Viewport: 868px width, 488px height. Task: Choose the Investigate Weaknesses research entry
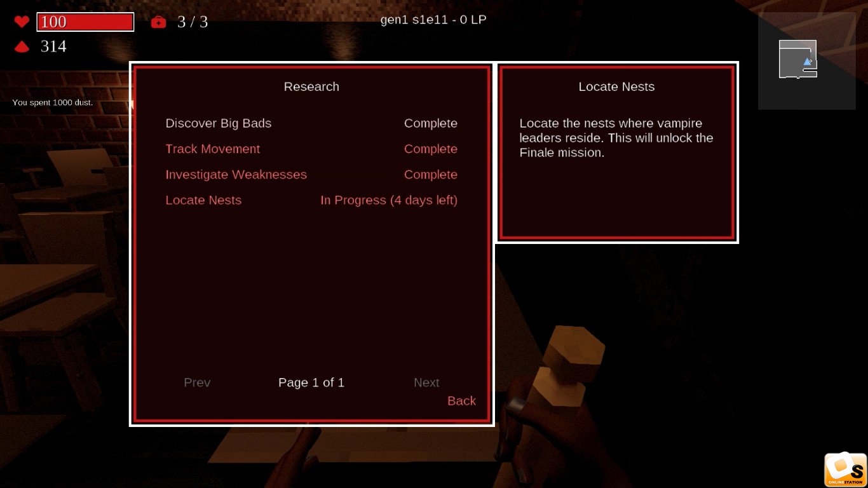(236, 174)
